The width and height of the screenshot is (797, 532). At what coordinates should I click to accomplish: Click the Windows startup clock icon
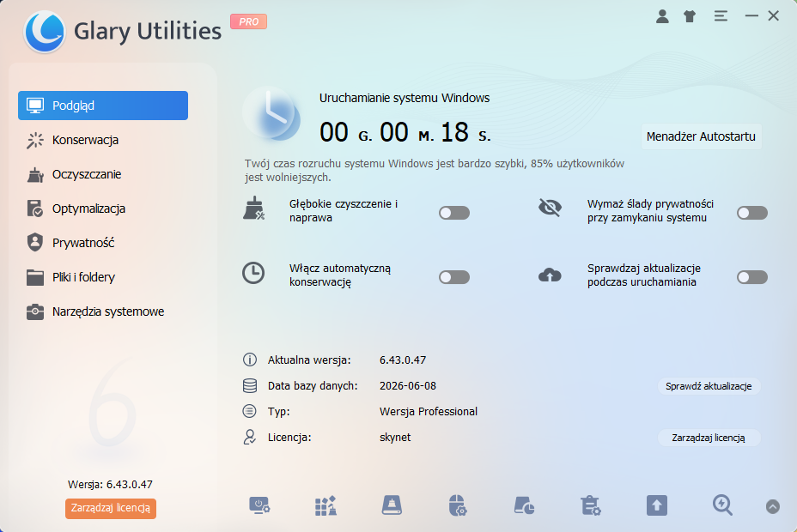pos(272,114)
